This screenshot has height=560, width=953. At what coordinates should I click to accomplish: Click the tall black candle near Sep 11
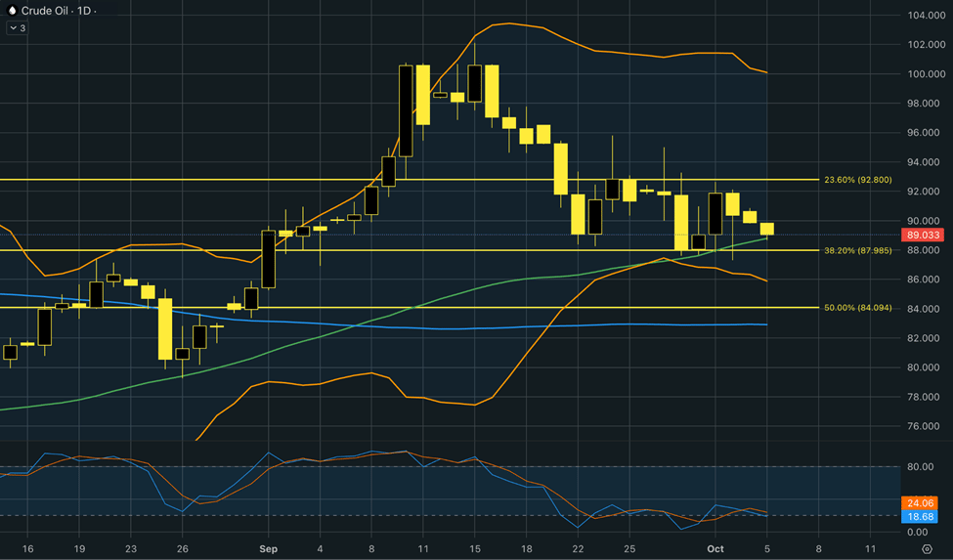point(406,110)
